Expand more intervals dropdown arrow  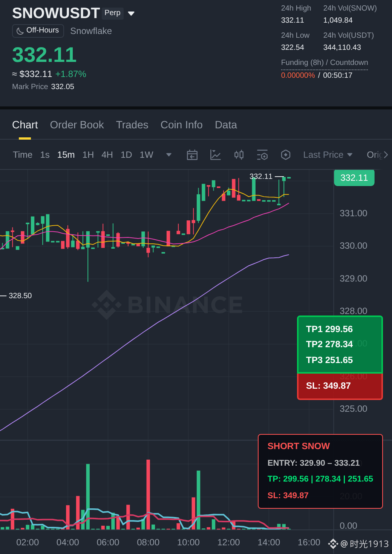[x=169, y=155]
